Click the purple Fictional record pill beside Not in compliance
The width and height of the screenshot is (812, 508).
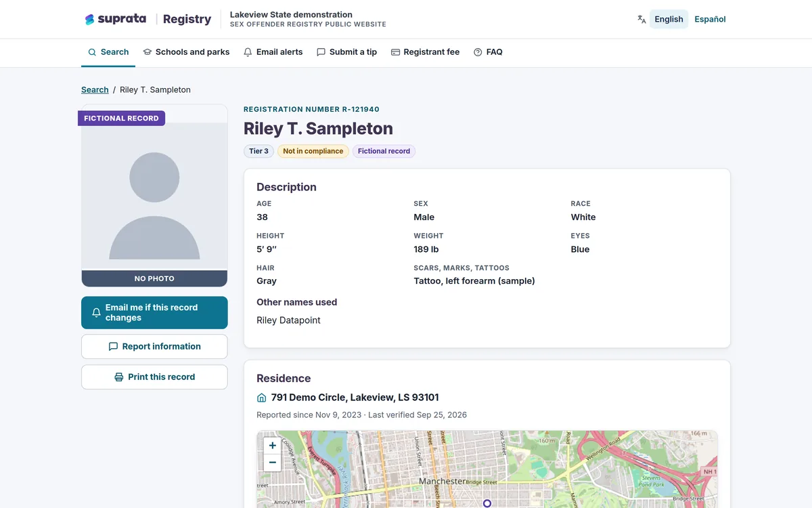[384, 151]
